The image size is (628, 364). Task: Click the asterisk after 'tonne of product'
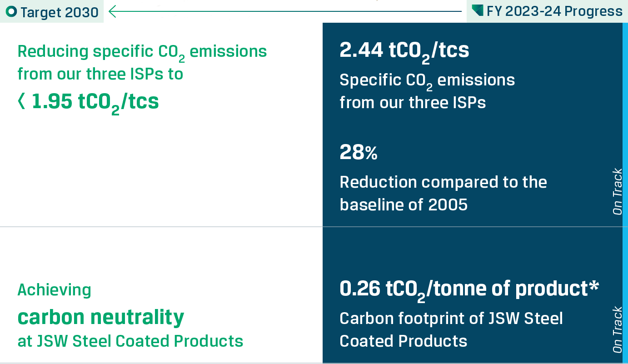pyautogui.click(x=594, y=288)
